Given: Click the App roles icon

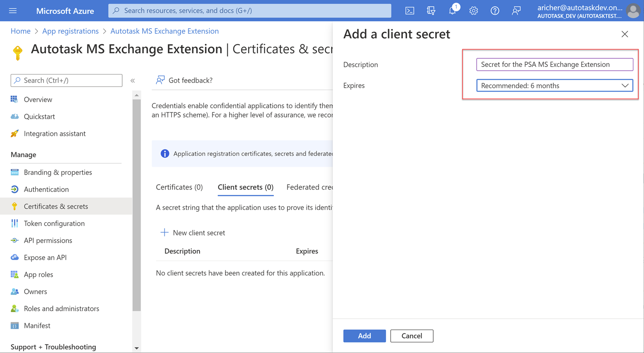Looking at the screenshot, I should pos(14,274).
